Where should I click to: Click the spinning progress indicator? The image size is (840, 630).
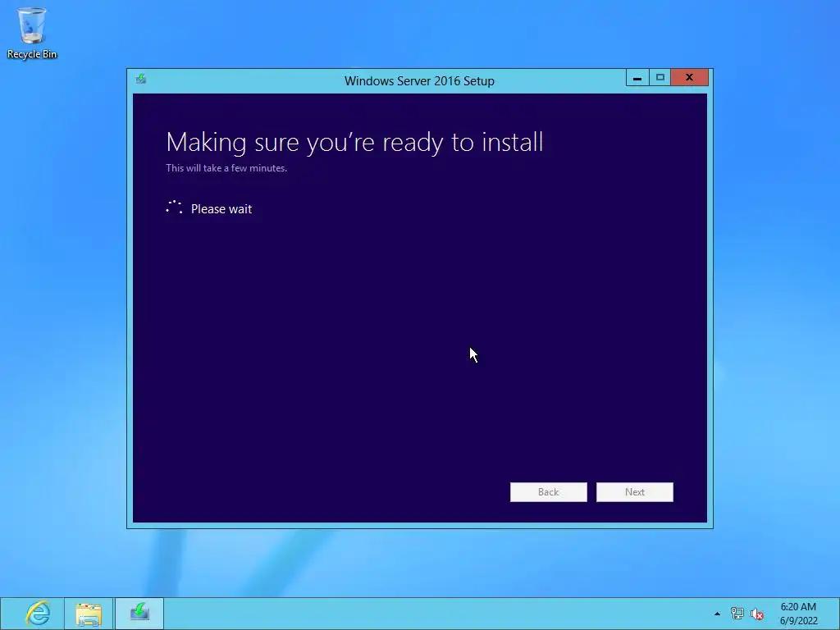click(x=174, y=208)
